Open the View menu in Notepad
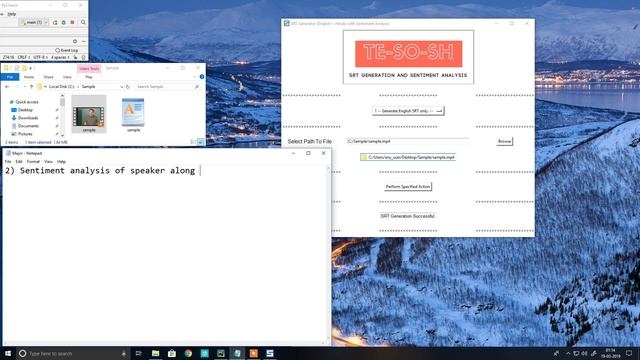640x360 pixels. click(48, 162)
